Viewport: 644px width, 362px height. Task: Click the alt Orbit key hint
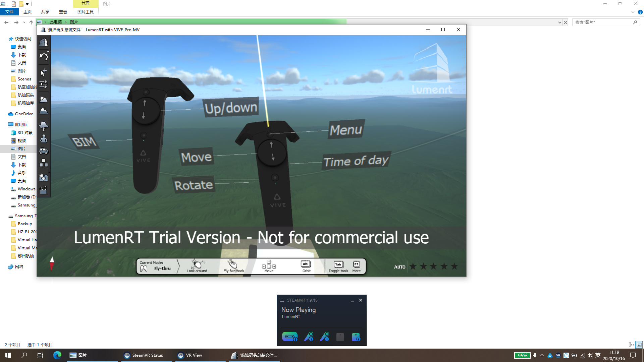click(306, 266)
